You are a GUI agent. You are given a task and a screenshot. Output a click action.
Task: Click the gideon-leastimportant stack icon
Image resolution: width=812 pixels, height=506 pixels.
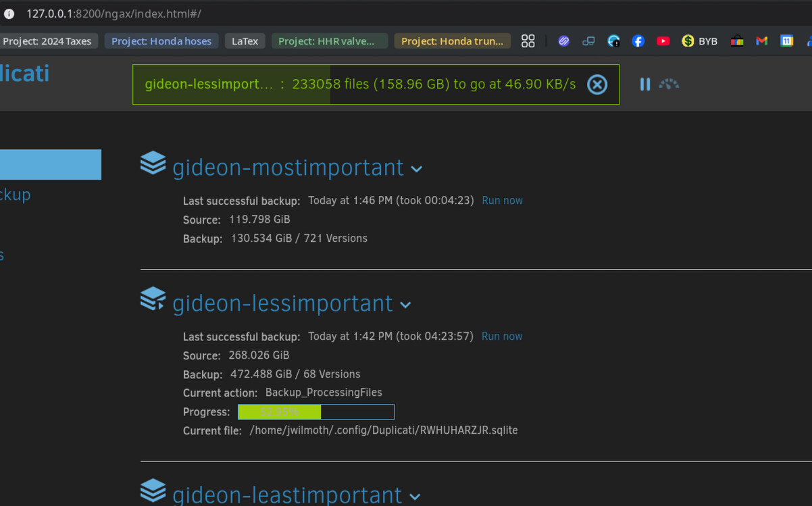(x=153, y=492)
